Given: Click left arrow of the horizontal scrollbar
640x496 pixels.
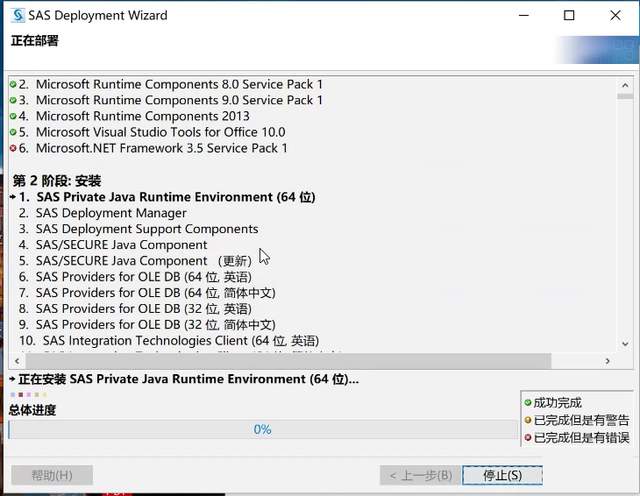Looking at the screenshot, I should point(17,361).
